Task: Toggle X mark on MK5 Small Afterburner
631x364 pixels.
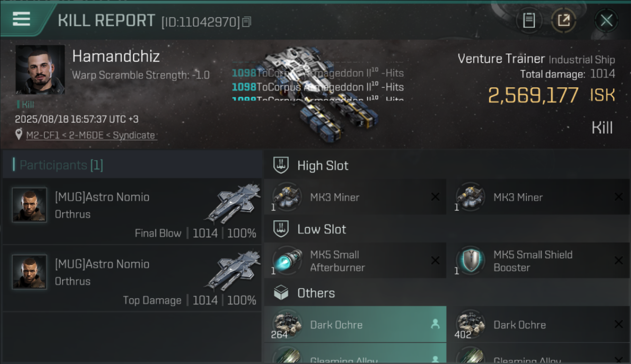Action: pos(435,261)
